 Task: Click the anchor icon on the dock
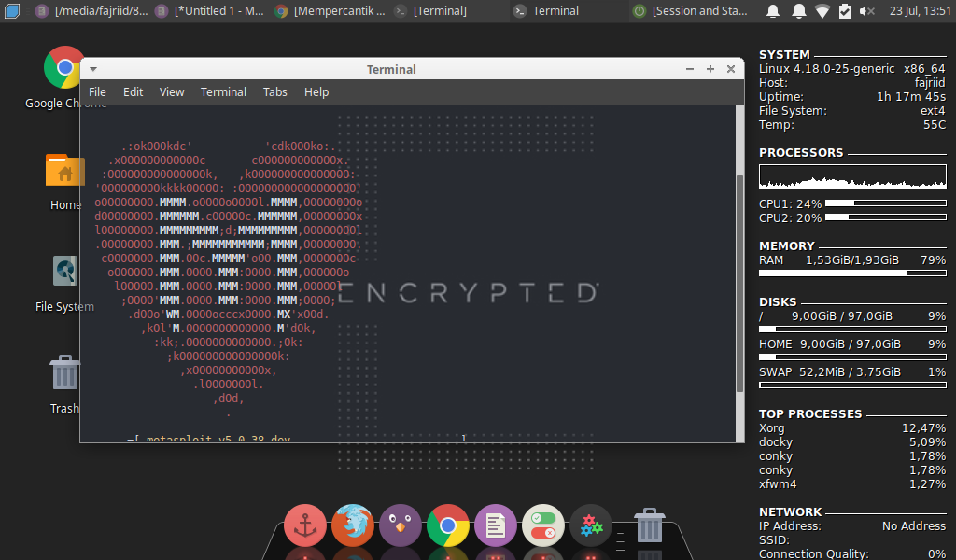pos(305,525)
